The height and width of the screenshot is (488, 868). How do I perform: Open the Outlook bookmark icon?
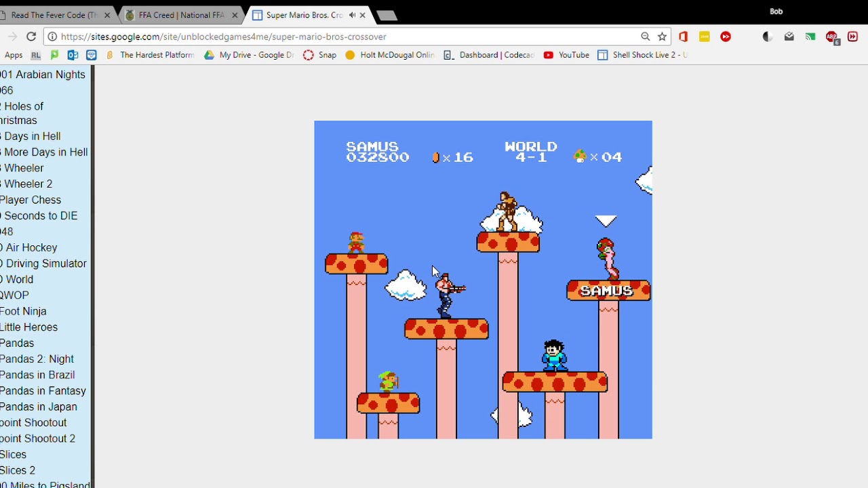point(73,55)
